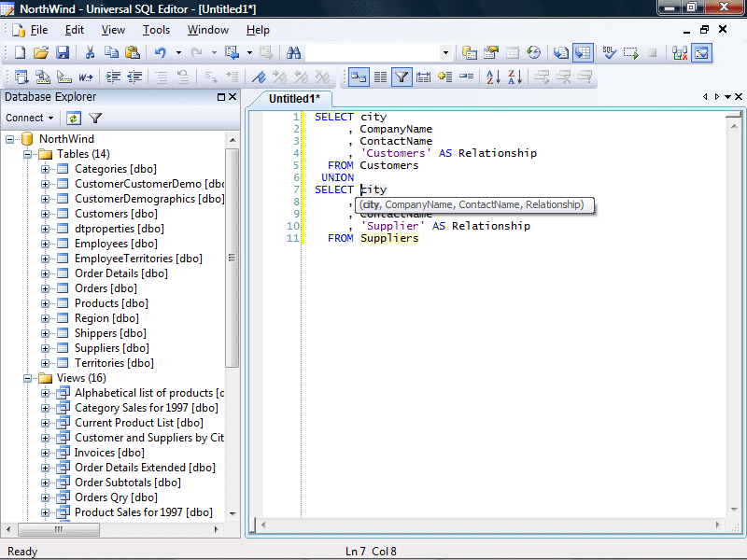The width and height of the screenshot is (747, 560).
Task: Open the document tab list arrow
Action: click(x=727, y=97)
